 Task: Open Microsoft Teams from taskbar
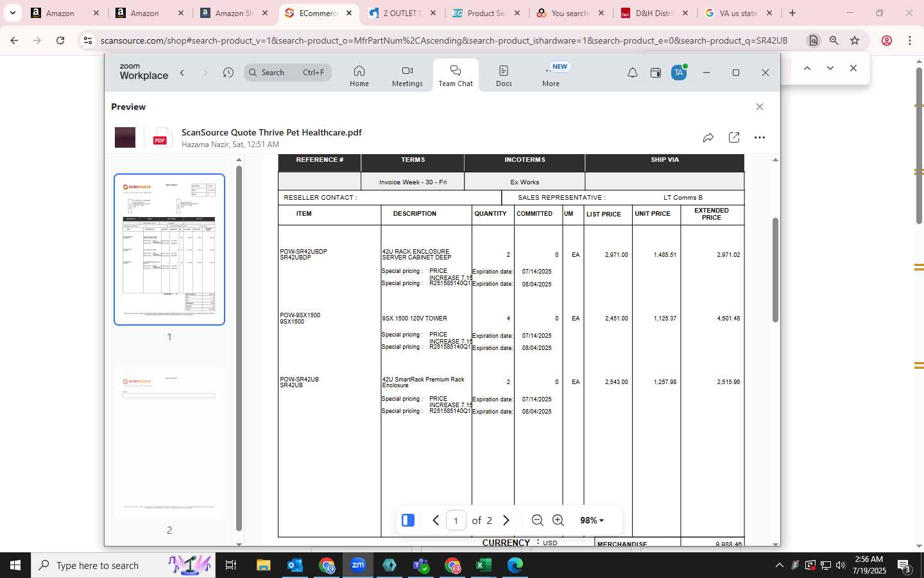[421, 565]
